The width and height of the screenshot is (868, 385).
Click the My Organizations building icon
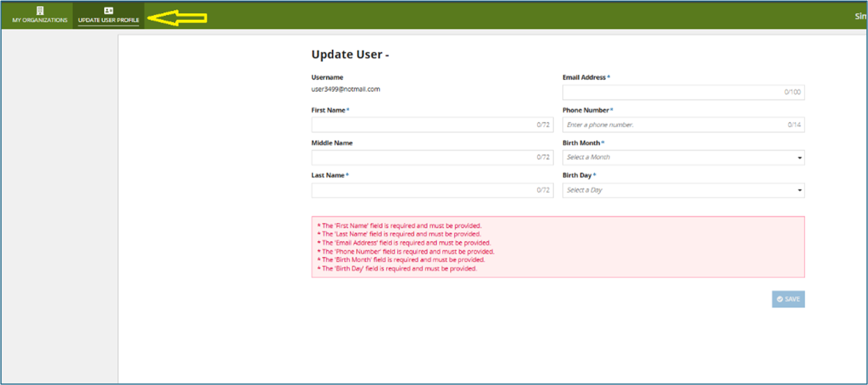[40, 10]
